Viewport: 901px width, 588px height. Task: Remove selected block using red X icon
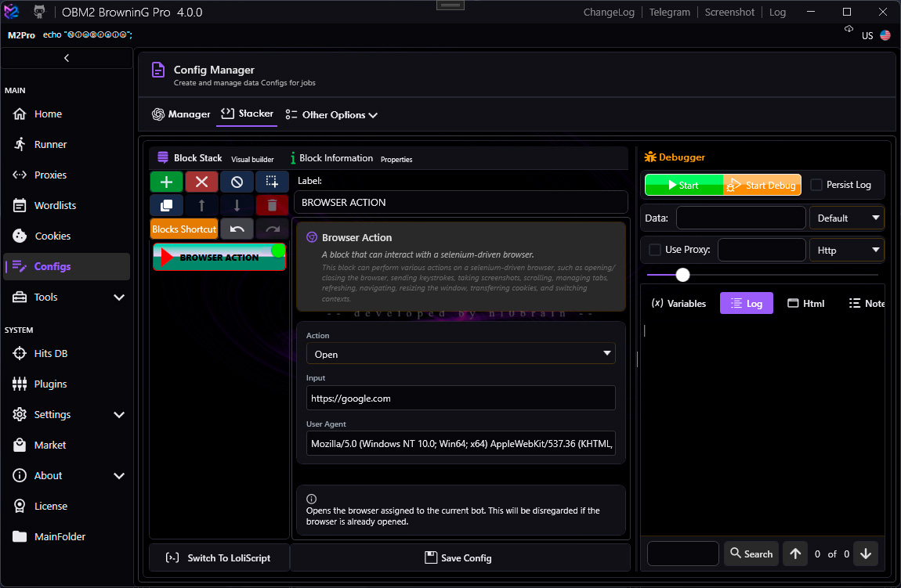(201, 182)
